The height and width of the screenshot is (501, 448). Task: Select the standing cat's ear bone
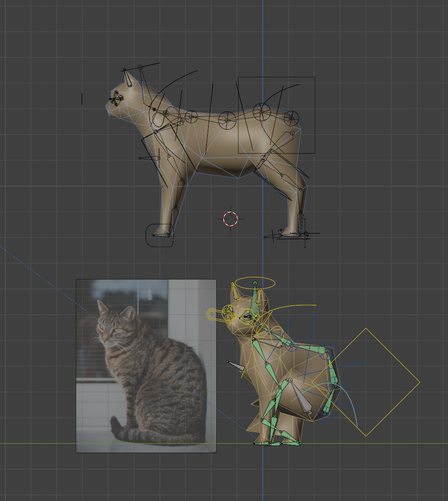click(128, 78)
